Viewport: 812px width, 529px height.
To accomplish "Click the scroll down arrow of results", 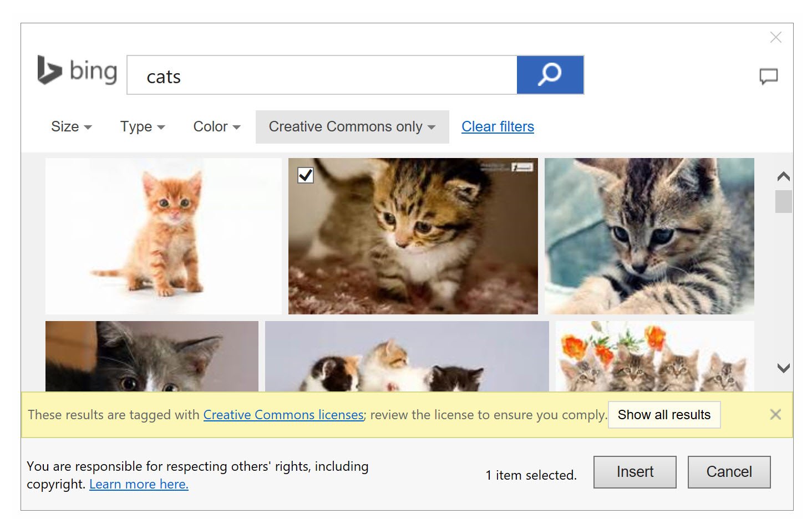I will click(x=784, y=368).
